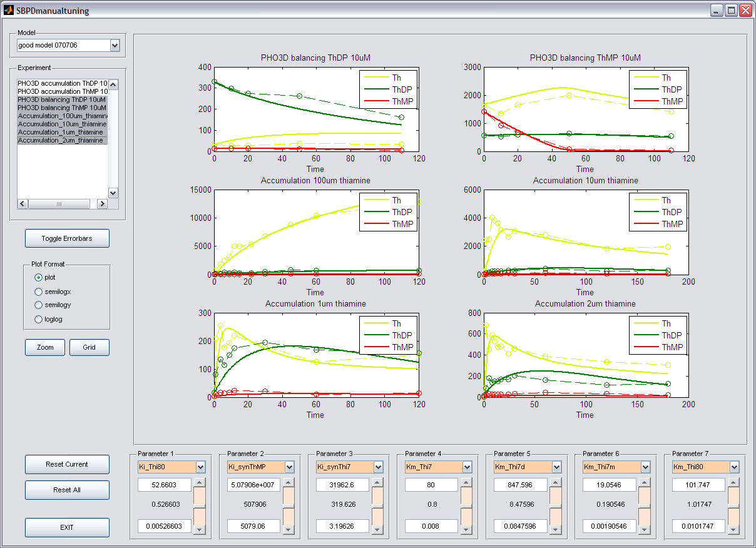Maximize the SBPDmanualtuning window
The height and width of the screenshot is (548, 756).
[x=730, y=10]
